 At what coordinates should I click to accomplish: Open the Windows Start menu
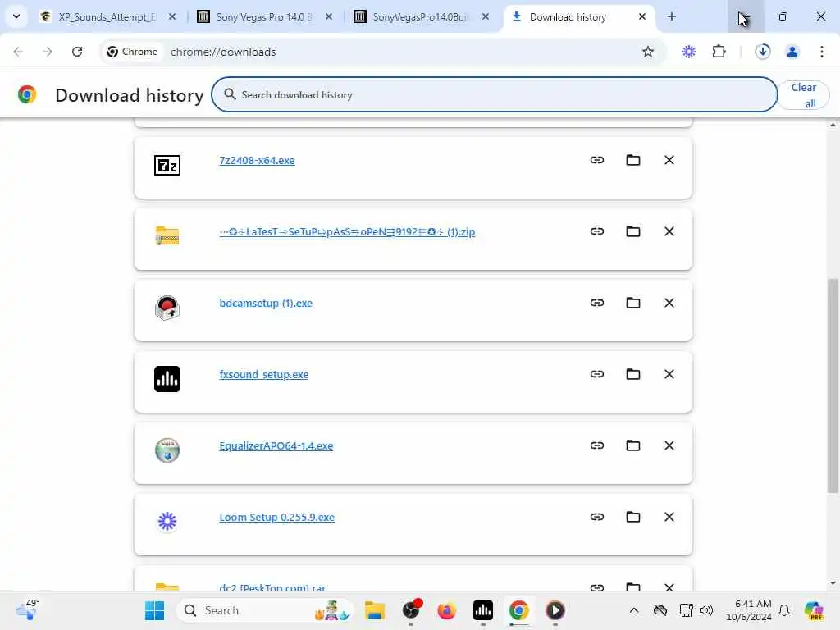click(x=155, y=610)
